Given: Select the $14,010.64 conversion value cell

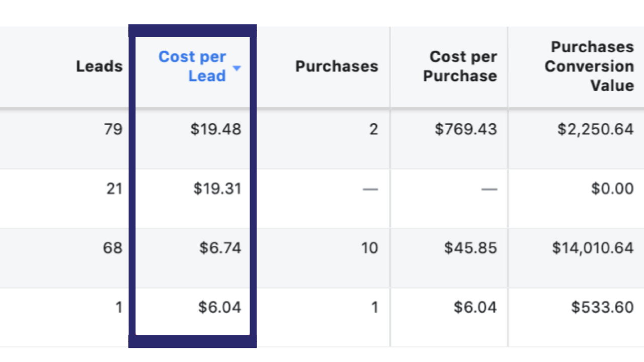Looking at the screenshot, I should coord(593,248).
